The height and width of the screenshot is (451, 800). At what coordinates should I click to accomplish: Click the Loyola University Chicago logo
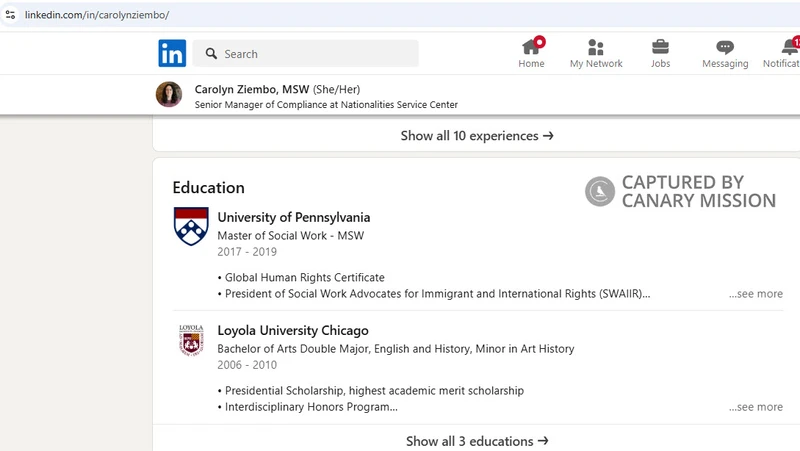pyautogui.click(x=191, y=340)
